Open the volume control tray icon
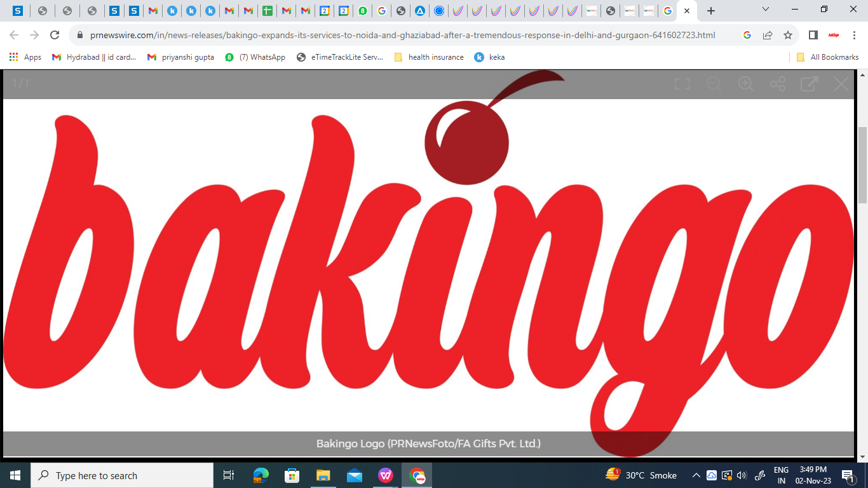Image resolution: width=868 pixels, height=488 pixels. click(x=742, y=475)
